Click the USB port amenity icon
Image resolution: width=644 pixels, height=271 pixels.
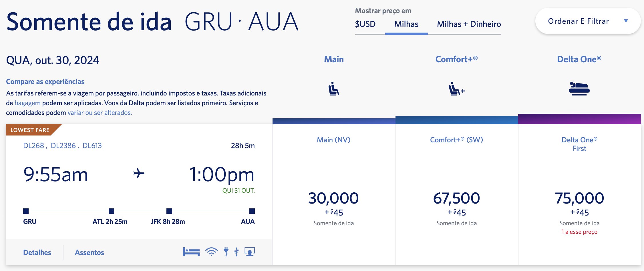pos(236,252)
